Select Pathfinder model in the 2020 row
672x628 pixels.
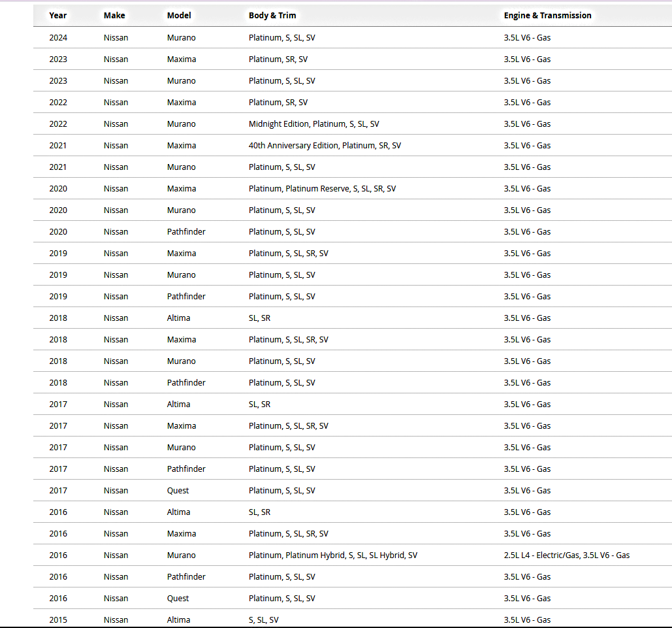[186, 231]
